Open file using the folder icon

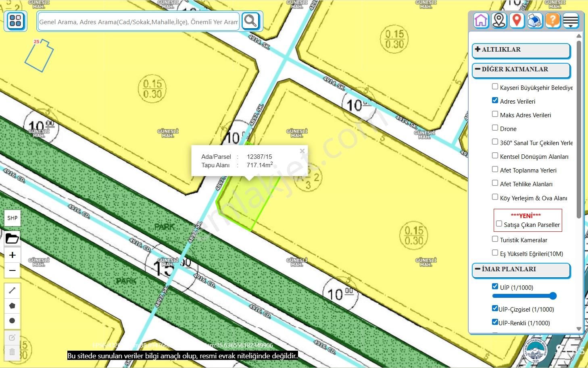point(12,239)
